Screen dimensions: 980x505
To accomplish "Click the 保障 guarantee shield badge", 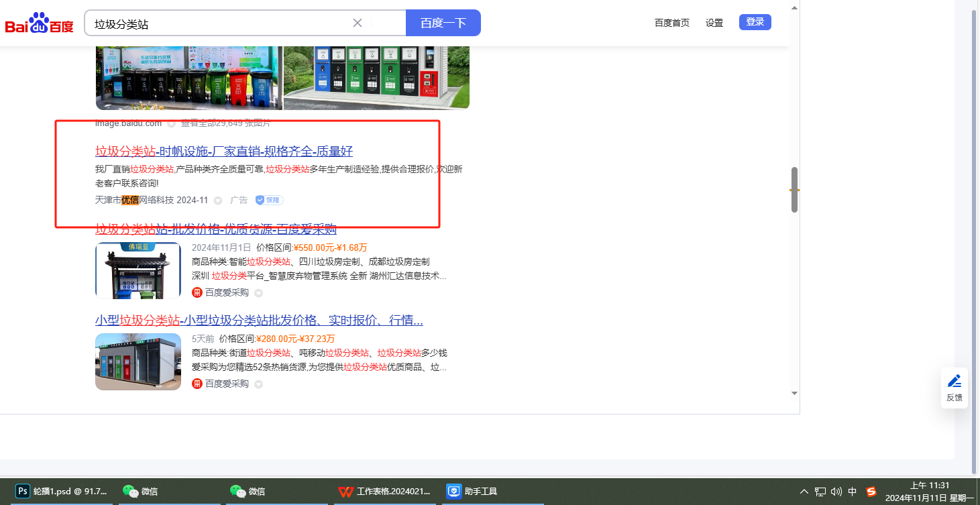I will 269,200.
